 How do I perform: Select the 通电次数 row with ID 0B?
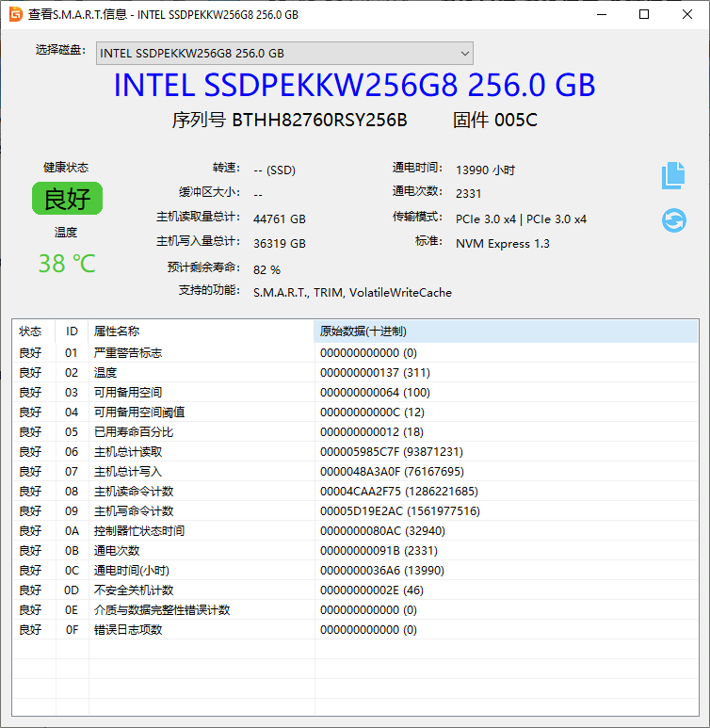pyautogui.click(x=355, y=551)
